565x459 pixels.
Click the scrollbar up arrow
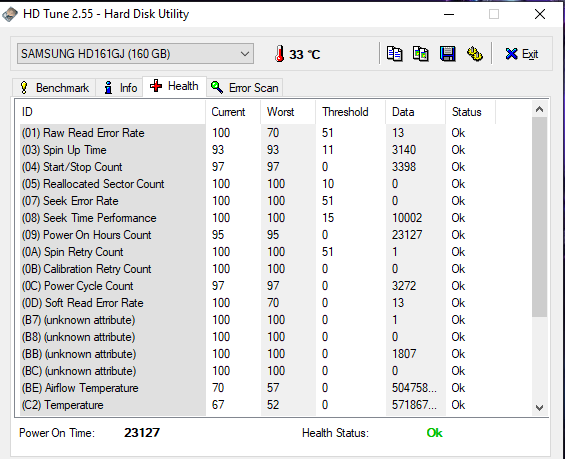point(539,109)
